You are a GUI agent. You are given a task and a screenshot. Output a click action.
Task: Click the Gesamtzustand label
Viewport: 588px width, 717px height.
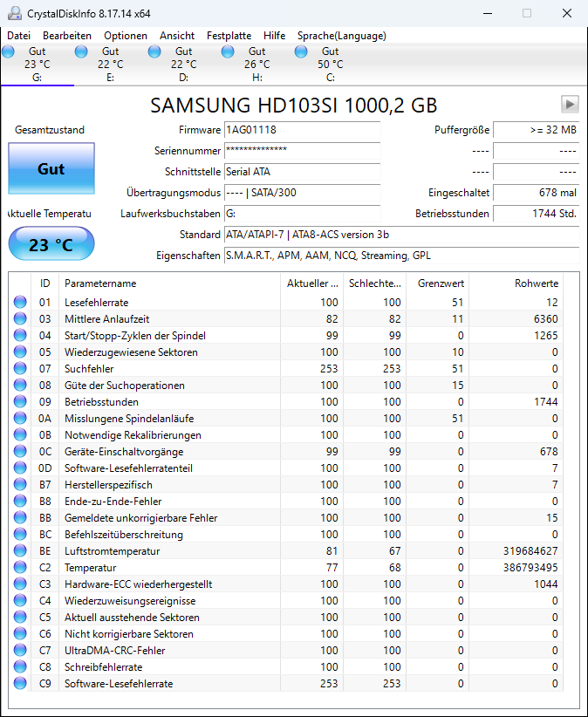tap(50, 130)
